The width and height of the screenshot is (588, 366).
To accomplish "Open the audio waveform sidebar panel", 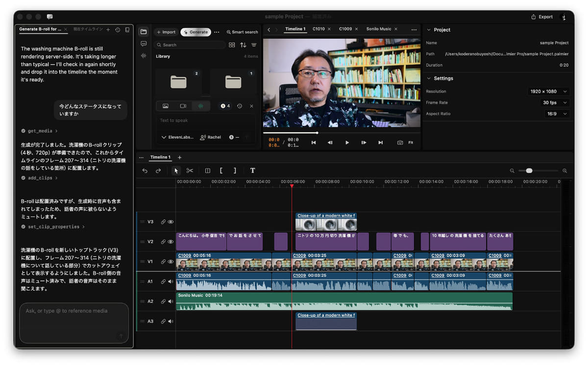I will tap(144, 55).
